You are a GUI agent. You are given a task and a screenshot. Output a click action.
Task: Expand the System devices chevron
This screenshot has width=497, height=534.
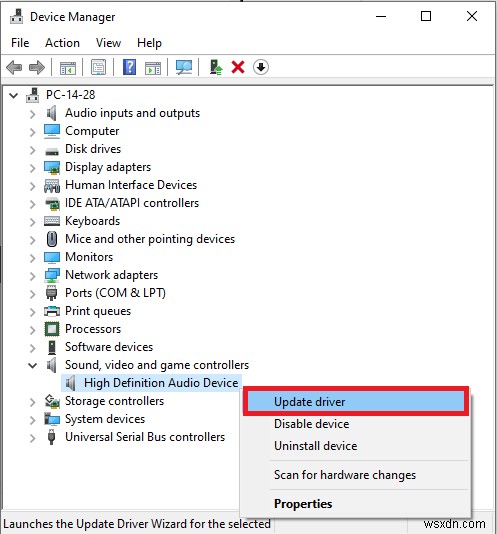point(33,420)
